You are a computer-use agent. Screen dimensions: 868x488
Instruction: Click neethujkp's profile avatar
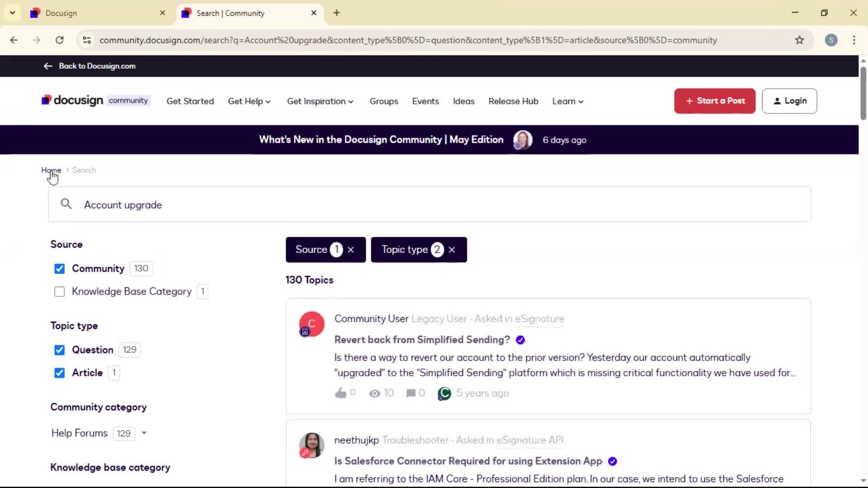click(x=312, y=446)
